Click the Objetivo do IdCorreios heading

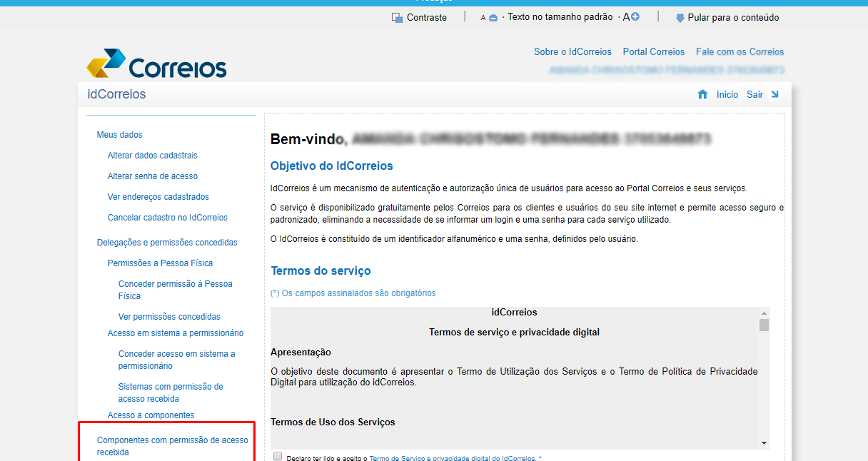pyautogui.click(x=332, y=166)
